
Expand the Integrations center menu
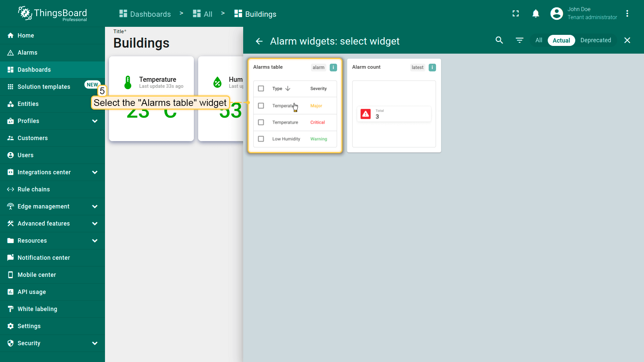point(95,172)
